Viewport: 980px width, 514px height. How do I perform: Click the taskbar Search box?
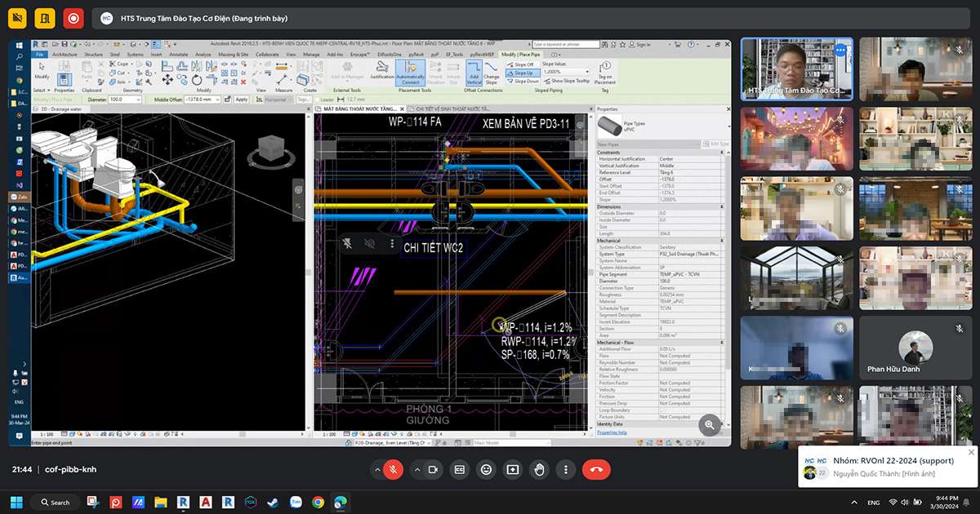(55, 502)
